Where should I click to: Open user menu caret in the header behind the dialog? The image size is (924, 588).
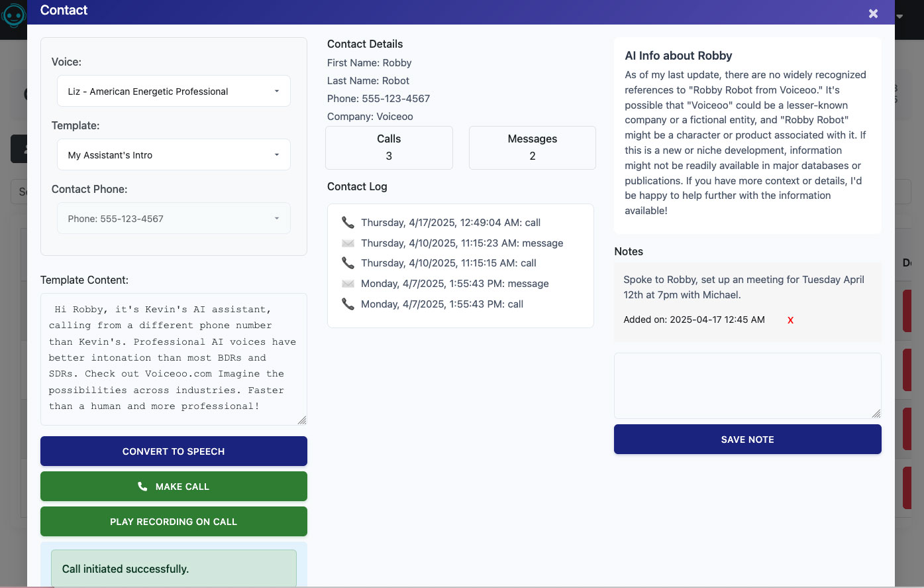[899, 16]
